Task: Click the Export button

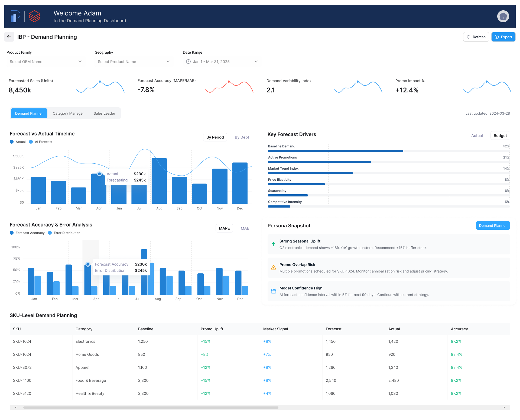Action: pos(503,37)
